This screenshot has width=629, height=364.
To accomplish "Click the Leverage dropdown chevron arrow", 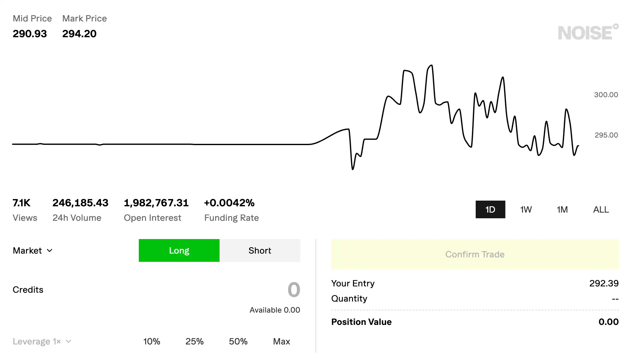I will pyautogui.click(x=68, y=341).
